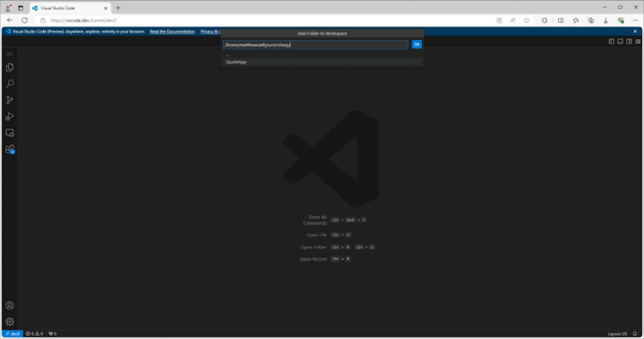644x339 pixels.
Task: Open Remote Explorer view
Action: pos(10,133)
